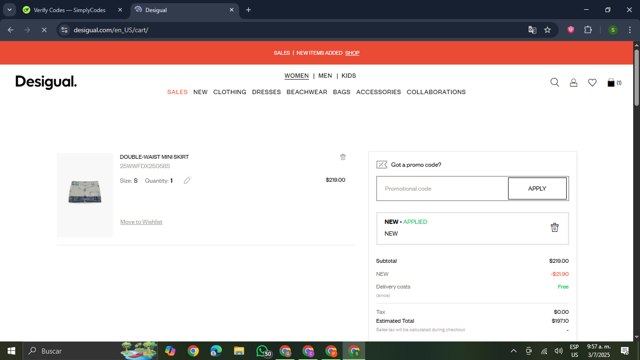Open the ACCESSORIES menu
The width and height of the screenshot is (640, 360).
[x=378, y=92]
